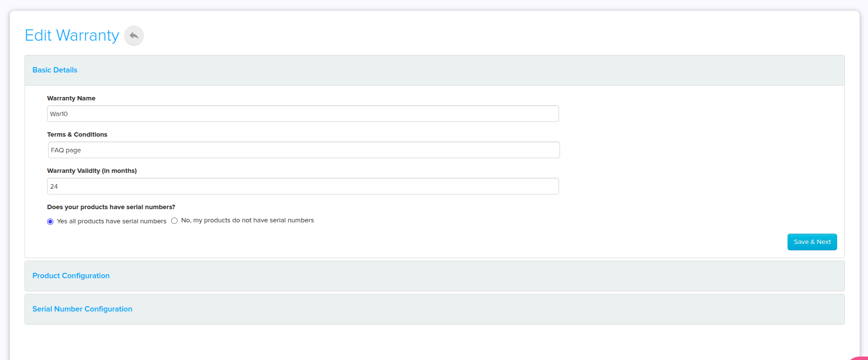The height and width of the screenshot is (360, 868).
Task: Click the back arrow icon beside Edit Warranty
Action: tap(134, 36)
